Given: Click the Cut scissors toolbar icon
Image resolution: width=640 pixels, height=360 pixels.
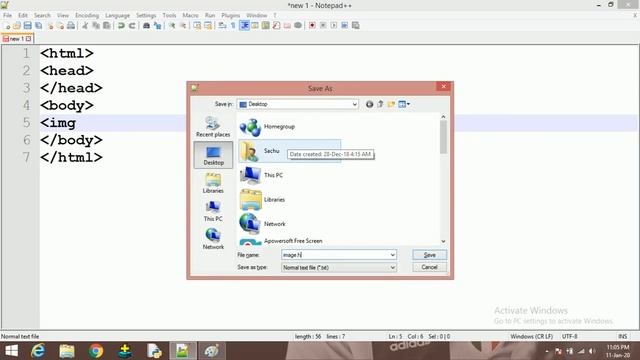Looking at the screenshot, I should (x=85, y=25).
